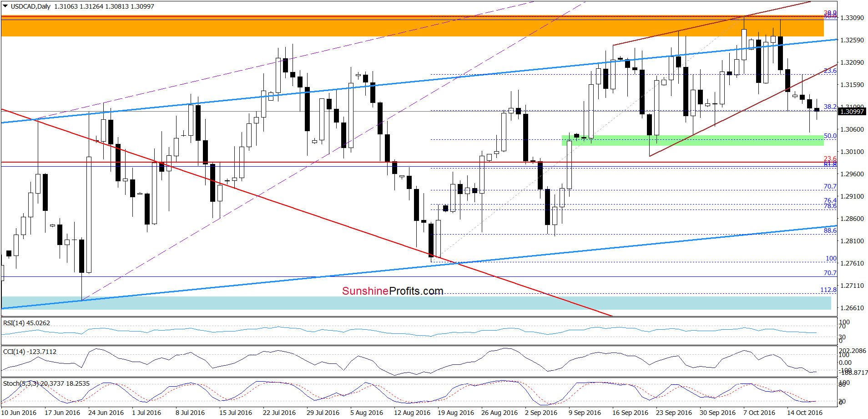Click the 7 Oct 2016 date label

click(x=760, y=413)
